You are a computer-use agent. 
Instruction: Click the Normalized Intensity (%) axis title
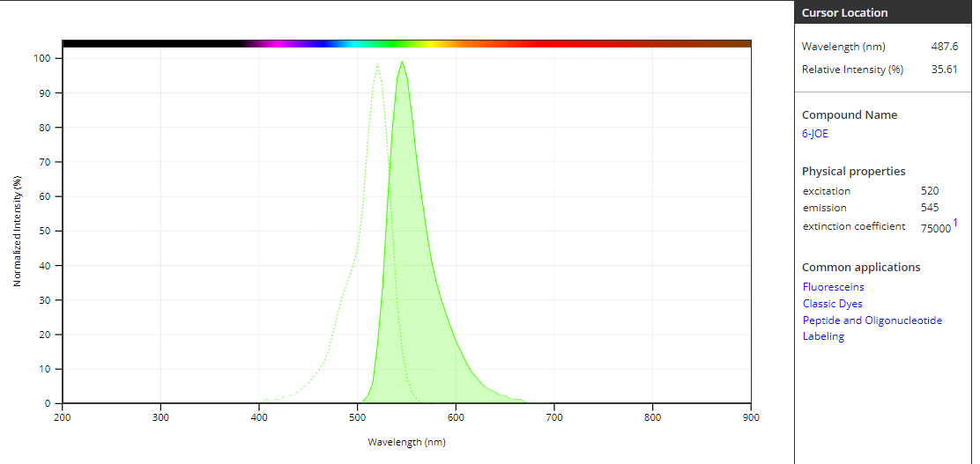point(18,231)
